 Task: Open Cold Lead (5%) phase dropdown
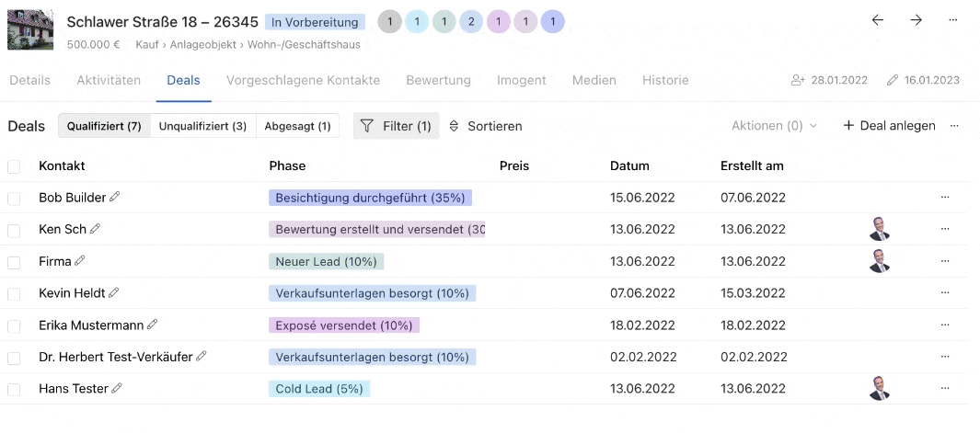tap(318, 389)
